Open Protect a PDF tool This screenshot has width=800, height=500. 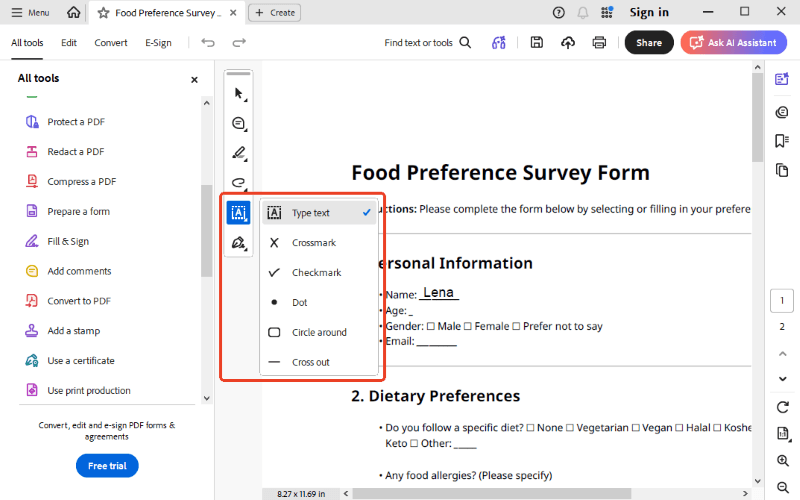pos(65,122)
